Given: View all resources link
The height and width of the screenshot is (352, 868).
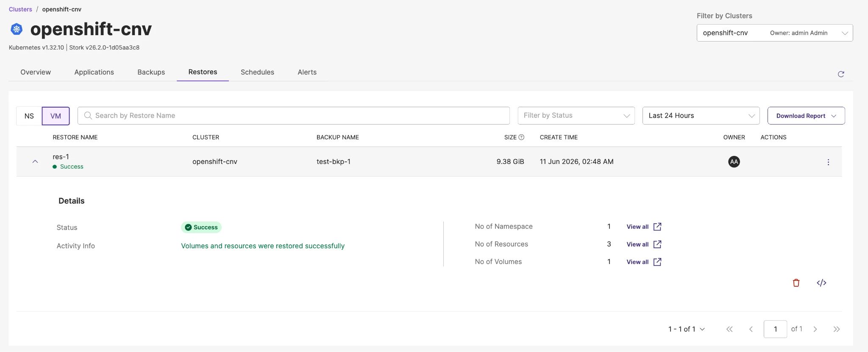Looking at the screenshot, I should [x=637, y=244].
